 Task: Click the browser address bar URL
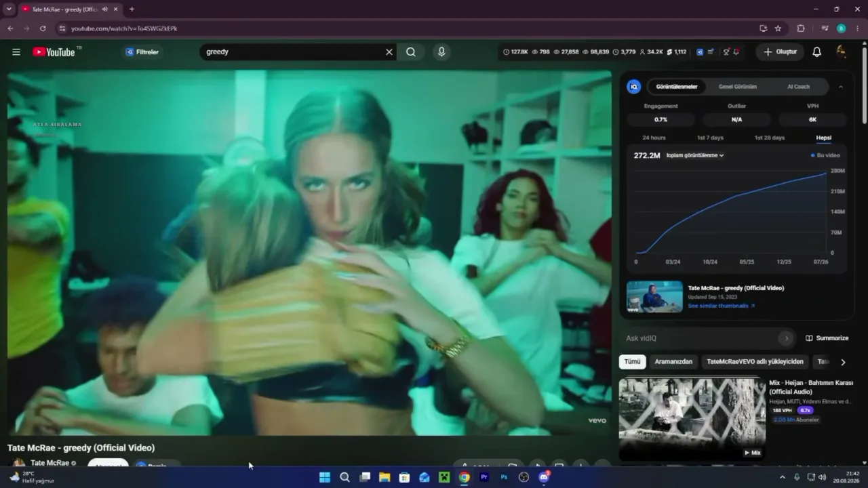tap(124, 28)
